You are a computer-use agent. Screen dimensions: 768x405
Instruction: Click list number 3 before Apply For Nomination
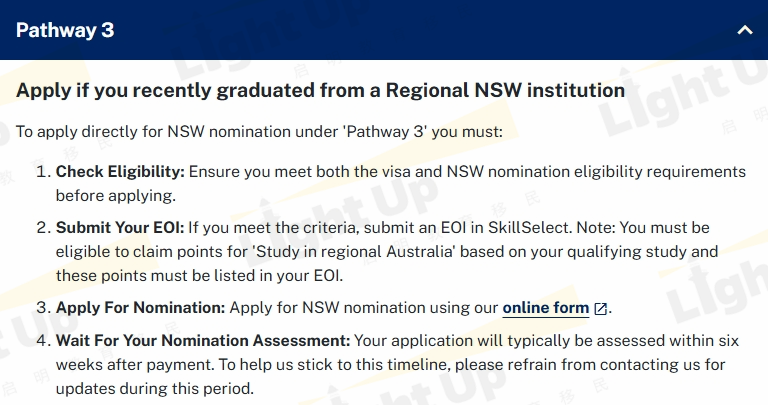tap(42, 308)
